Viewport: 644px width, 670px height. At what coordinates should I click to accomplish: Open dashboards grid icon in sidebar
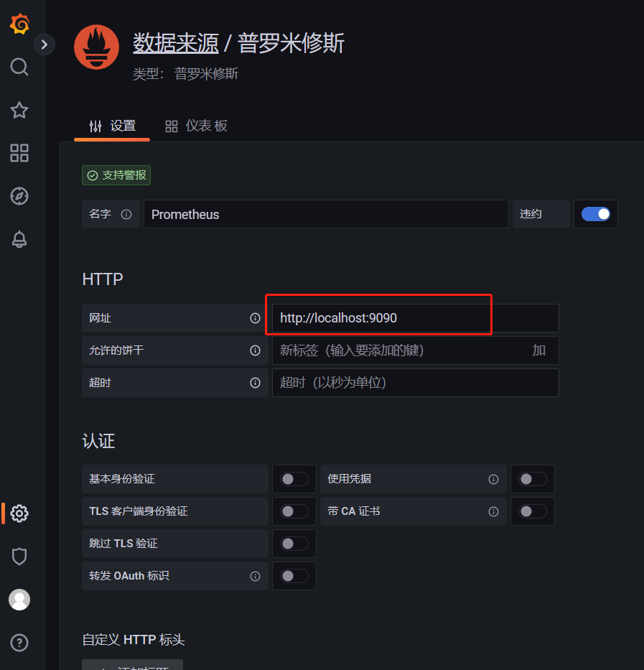coord(19,153)
